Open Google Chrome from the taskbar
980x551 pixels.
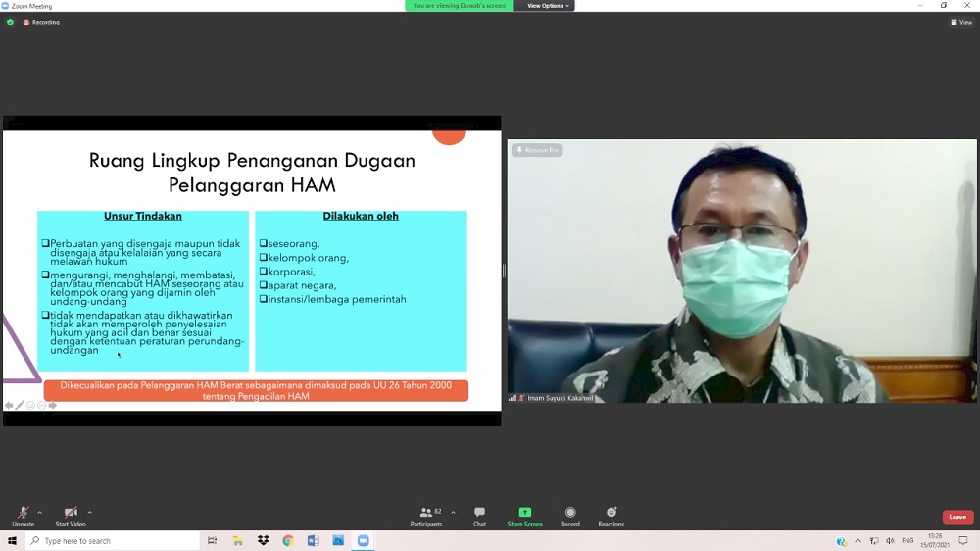tap(288, 541)
